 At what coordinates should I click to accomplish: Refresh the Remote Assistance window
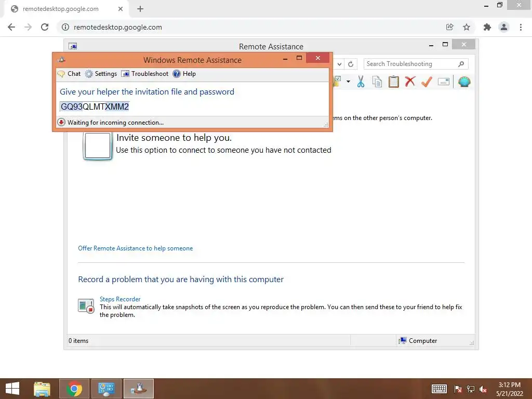pos(351,64)
